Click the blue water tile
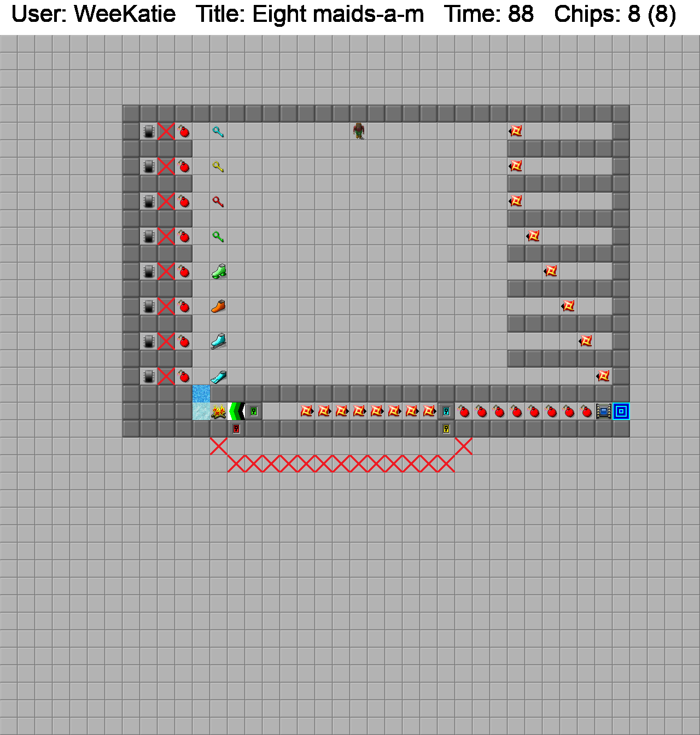700x735 pixels. [x=201, y=394]
